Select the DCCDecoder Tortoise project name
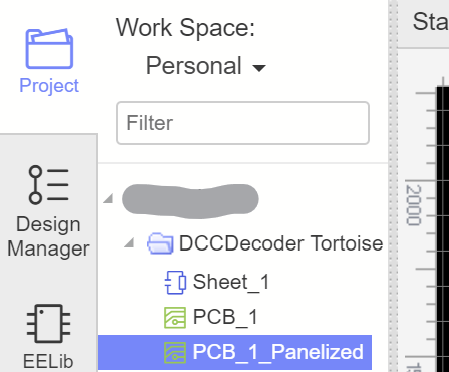449x372 pixels. [281, 243]
